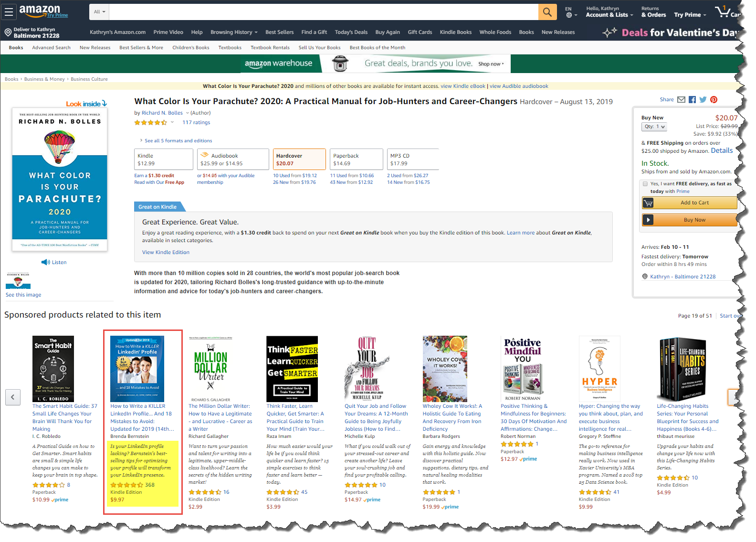The height and width of the screenshot is (542, 756).
Task: Check the FREE delivery with Prime box
Action: click(x=645, y=184)
